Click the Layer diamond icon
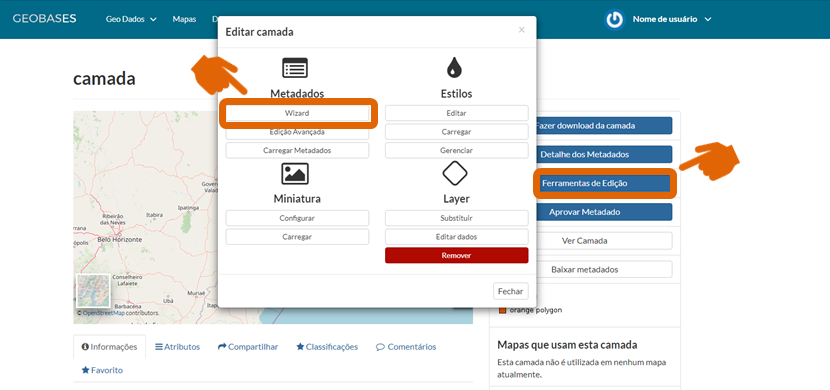This screenshot has height=390, width=830. click(x=455, y=173)
